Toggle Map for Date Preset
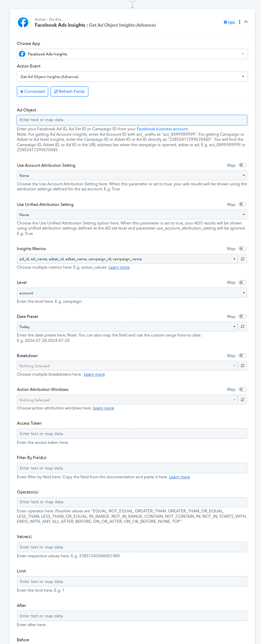261x644 pixels. coord(242,316)
